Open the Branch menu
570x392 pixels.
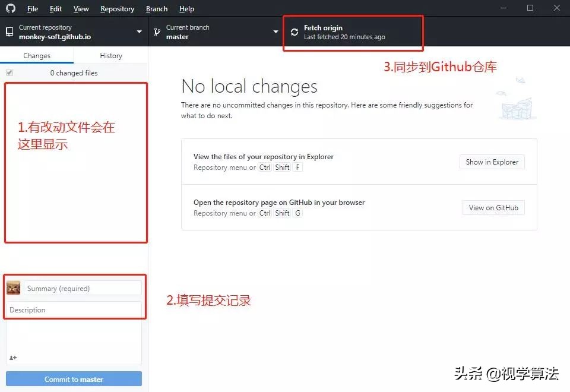tap(156, 8)
